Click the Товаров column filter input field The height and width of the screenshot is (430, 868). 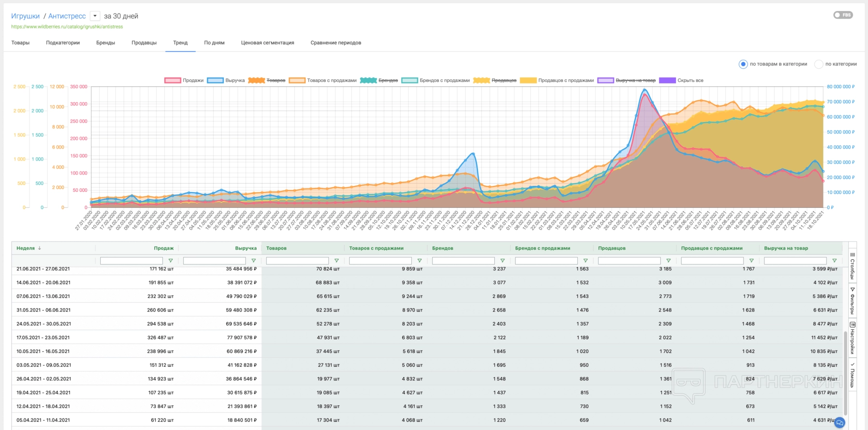pyautogui.click(x=297, y=261)
